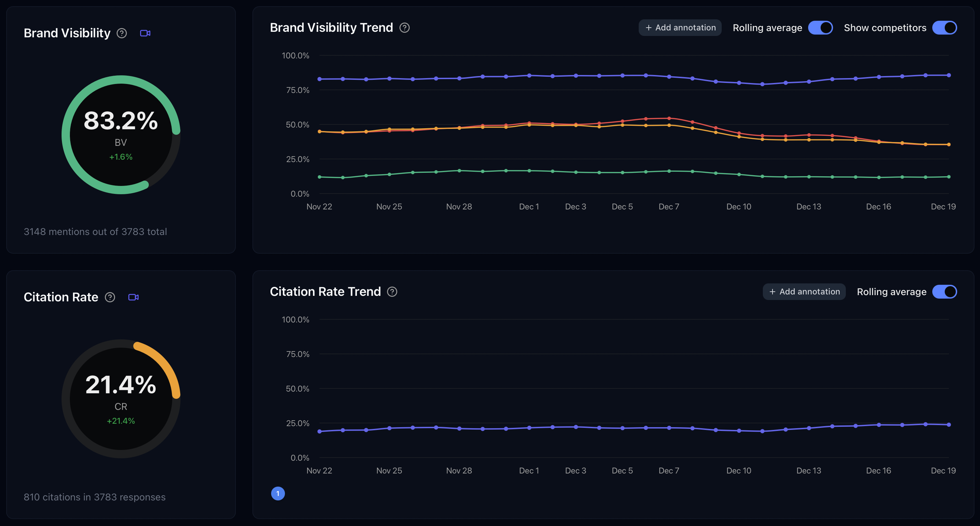The height and width of the screenshot is (526, 980).
Task: Click the 21.4% Citation Rate gauge
Action: (x=121, y=398)
